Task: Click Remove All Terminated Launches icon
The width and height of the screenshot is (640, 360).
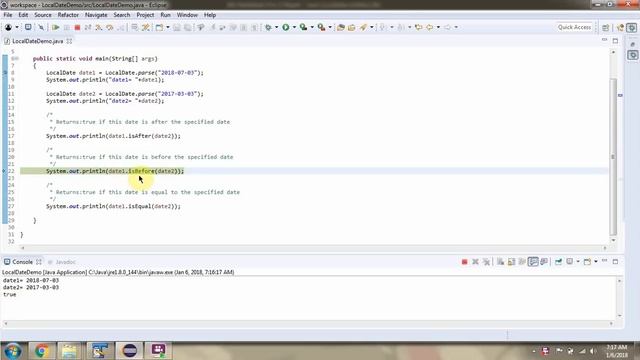Action: click(486, 262)
